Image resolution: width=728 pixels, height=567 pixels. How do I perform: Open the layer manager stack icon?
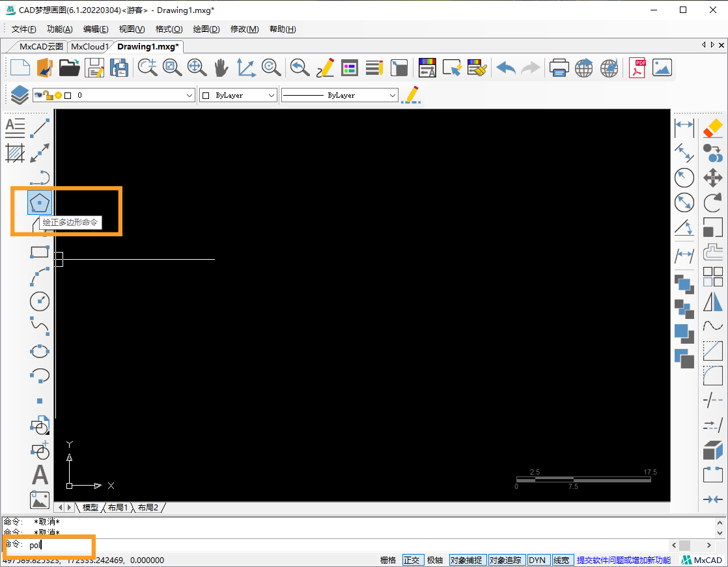tap(20, 95)
